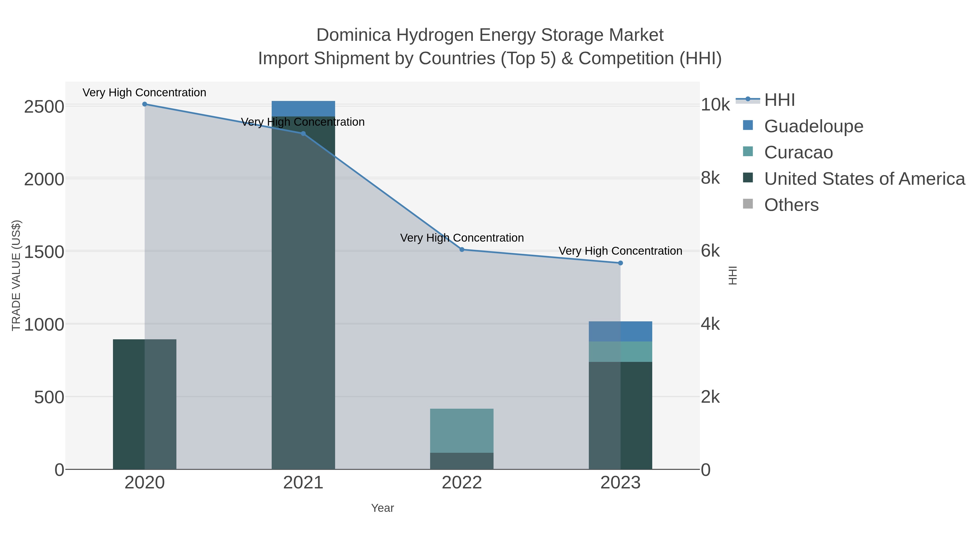Toggle the HHI legend entry
980x551 pixels.
click(x=765, y=100)
